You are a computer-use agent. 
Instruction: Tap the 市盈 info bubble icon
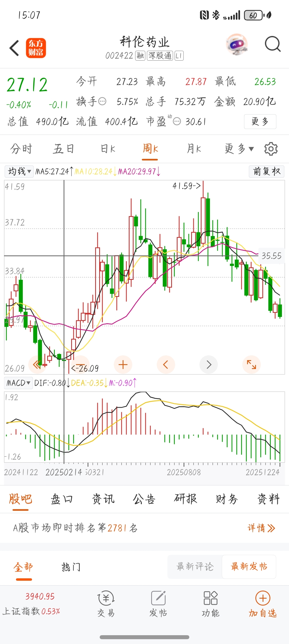(x=177, y=122)
